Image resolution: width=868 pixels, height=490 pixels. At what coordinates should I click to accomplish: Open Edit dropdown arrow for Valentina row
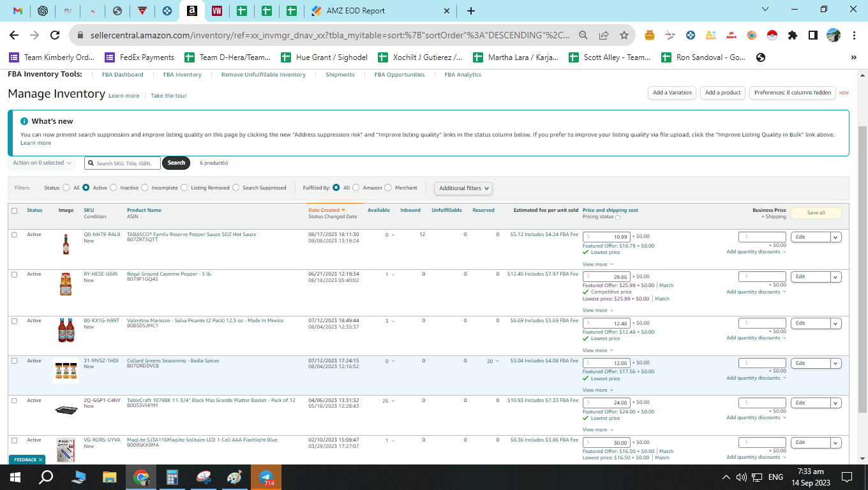click(x=836, y=323)
